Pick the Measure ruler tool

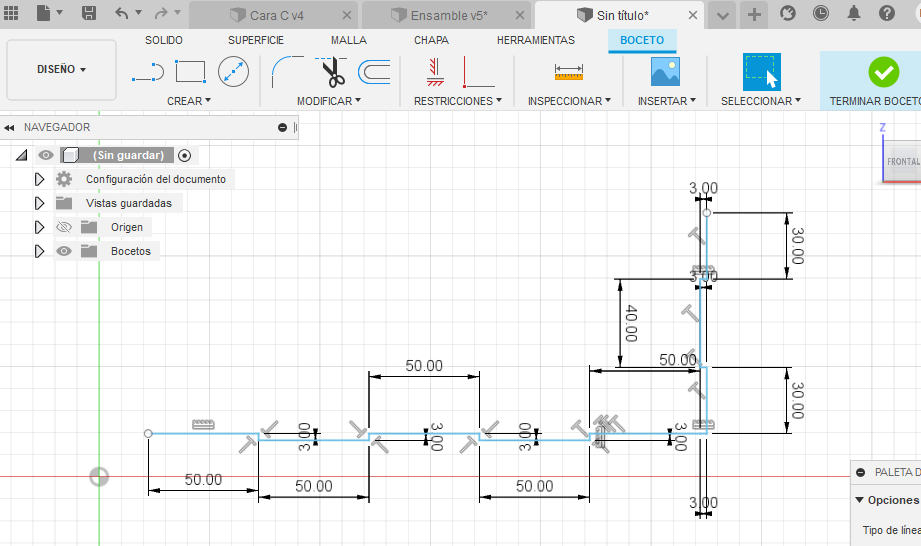569,72
